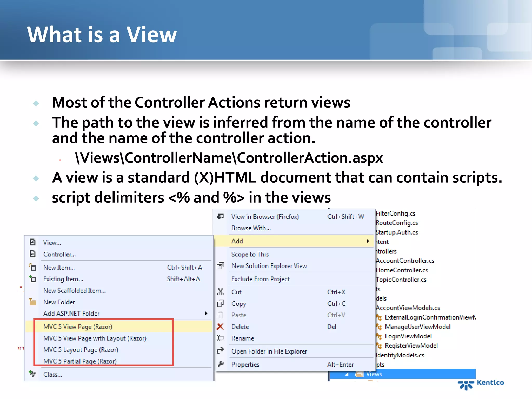Choose MVC 5 Partial Page (Razor)

pyautogui.click(x=80, y=361)
